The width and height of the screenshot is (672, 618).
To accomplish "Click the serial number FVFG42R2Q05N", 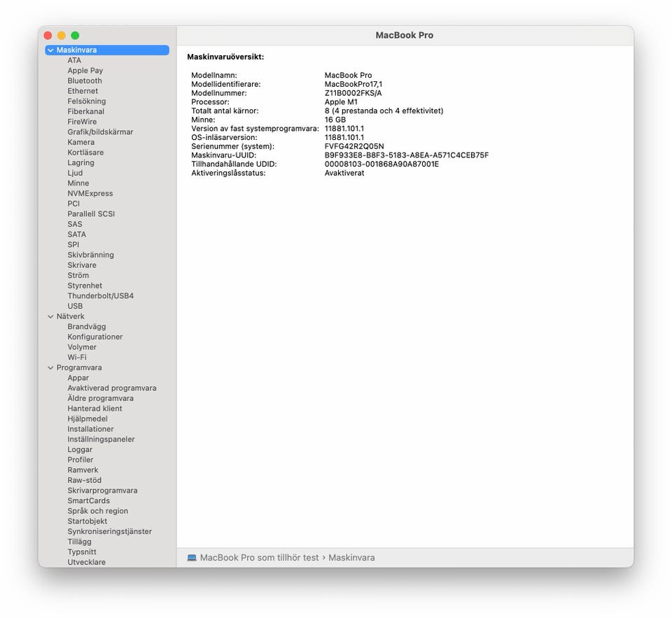I will 354,146.
